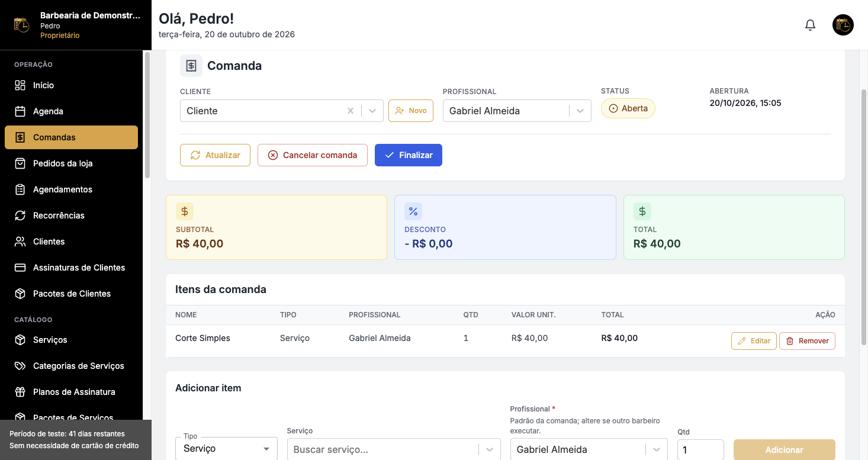The image size is (868, 460).
Task: Click the Agenda calendar icon
Action: (20, 111)
